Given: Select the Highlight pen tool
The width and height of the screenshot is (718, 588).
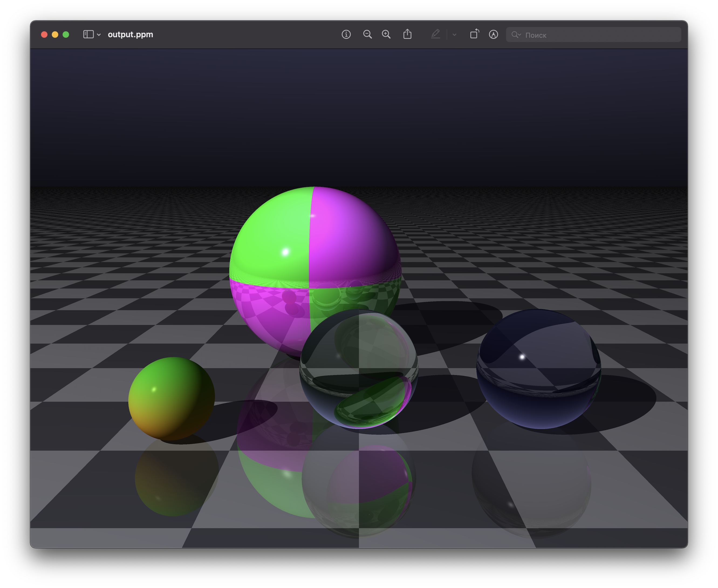Looking at the screenshot, I should [x=435, y=34].
